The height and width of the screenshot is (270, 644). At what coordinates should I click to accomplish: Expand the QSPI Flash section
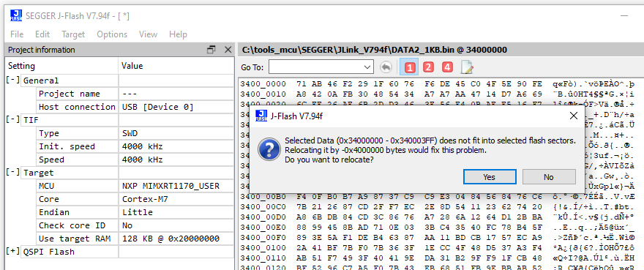point(12,252)
